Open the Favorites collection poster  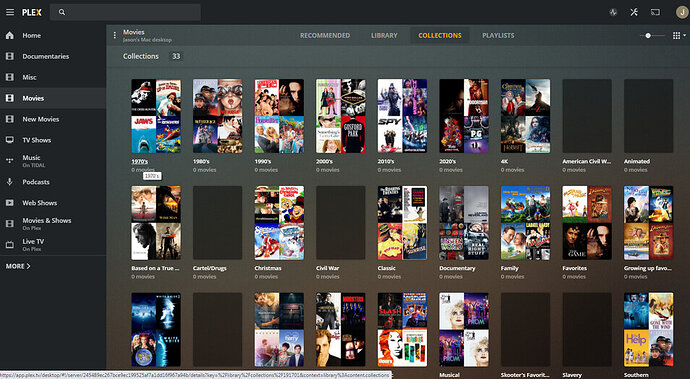point(587,223)
